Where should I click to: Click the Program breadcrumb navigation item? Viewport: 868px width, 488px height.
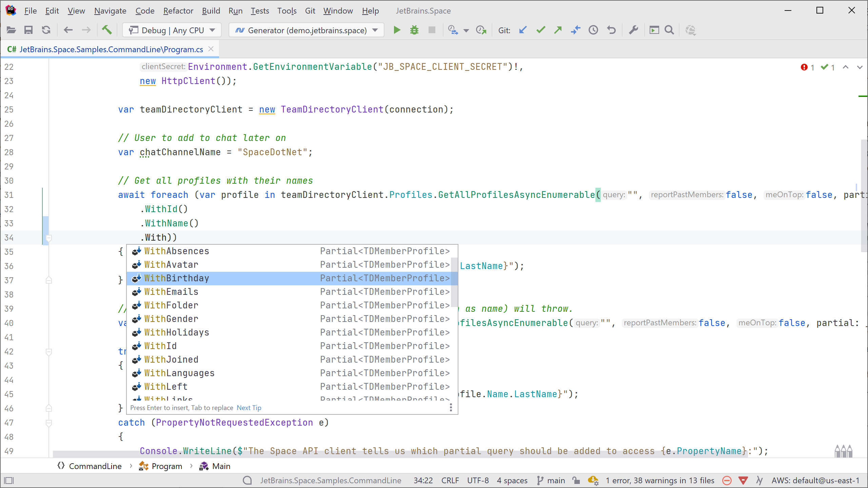coord(167,466)
